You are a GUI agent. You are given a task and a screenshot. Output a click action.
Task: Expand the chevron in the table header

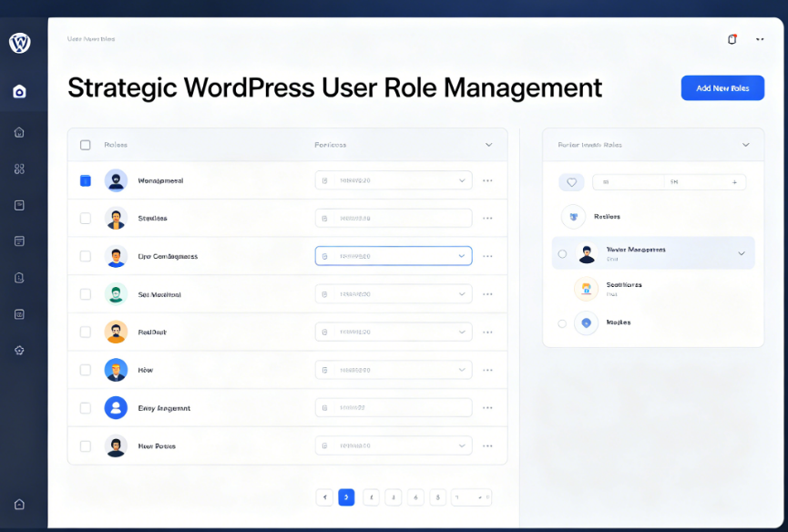coord(488,145)
